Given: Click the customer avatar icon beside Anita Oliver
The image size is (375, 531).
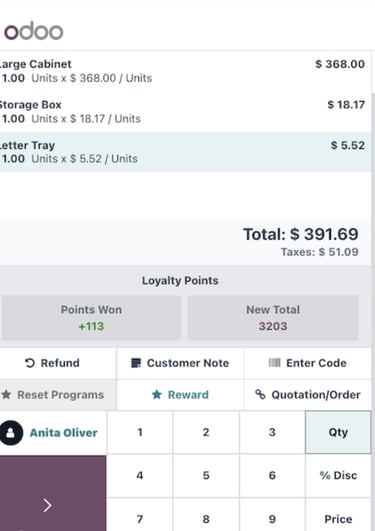Looking at the screenshot, I should click(11, 432).
